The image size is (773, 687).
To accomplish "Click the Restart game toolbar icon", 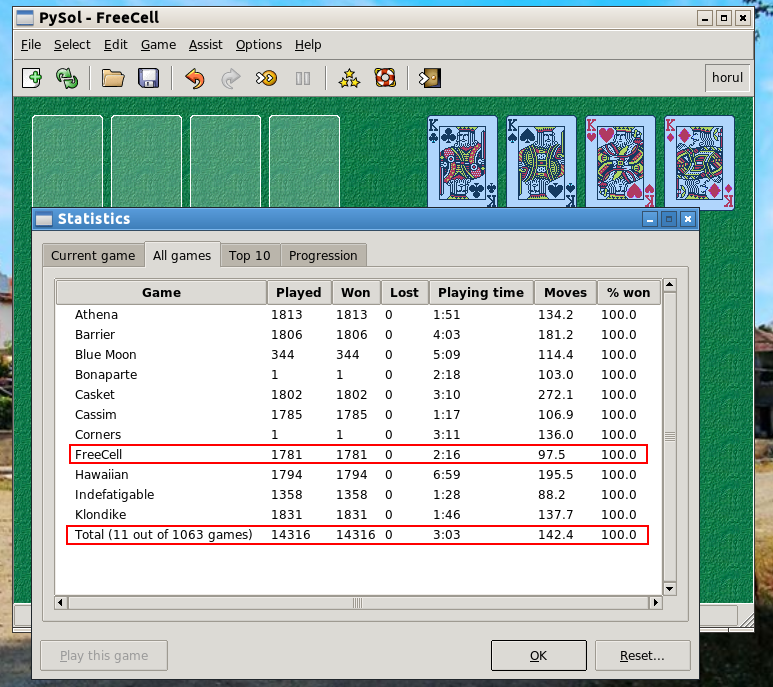I will [67, 78].
